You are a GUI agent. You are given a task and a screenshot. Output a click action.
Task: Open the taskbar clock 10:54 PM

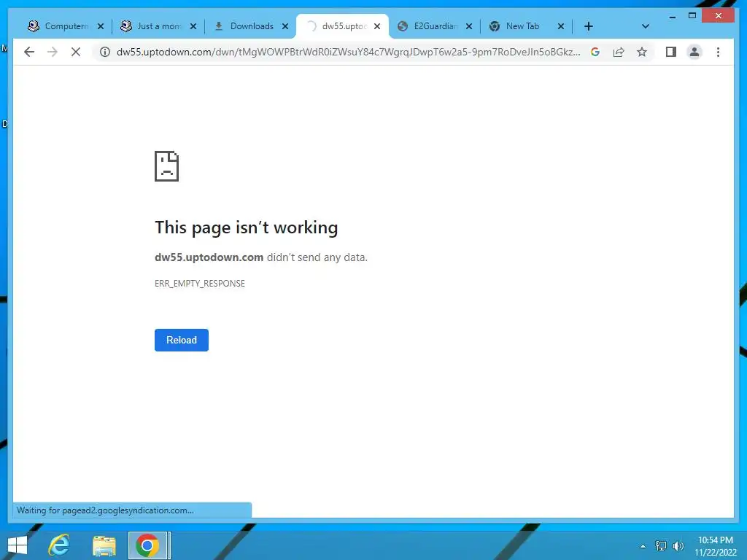tap(716, 546)
